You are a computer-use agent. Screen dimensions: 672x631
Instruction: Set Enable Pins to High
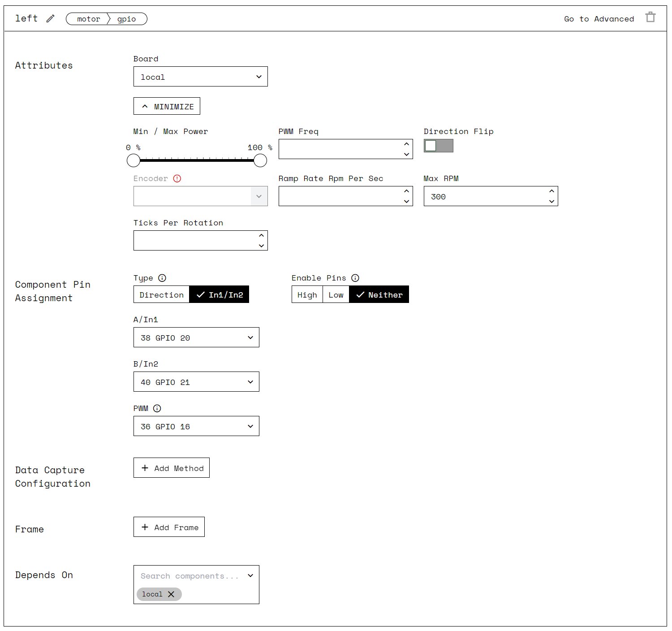(x=307, y=294)
